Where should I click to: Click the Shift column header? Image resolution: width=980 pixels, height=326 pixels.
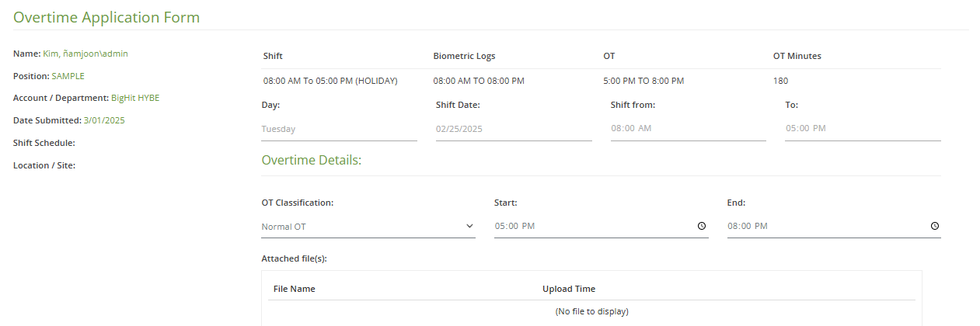[x=273, y=56]
